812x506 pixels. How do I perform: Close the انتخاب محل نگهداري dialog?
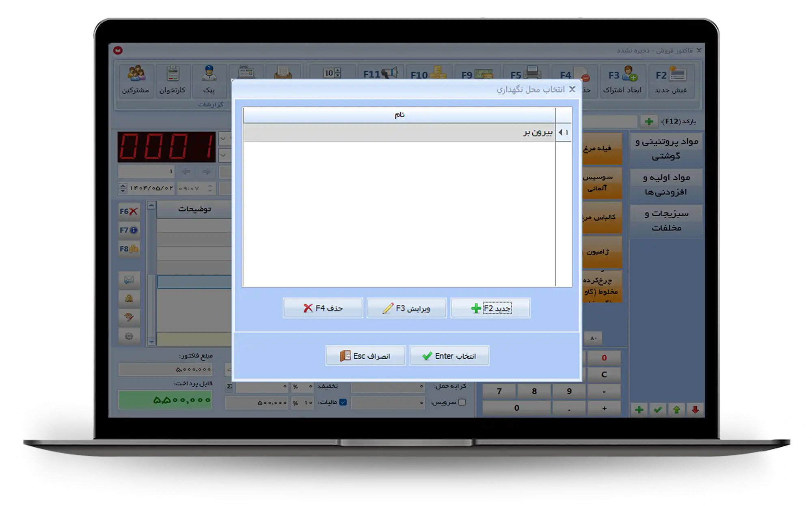pos(572,89)
